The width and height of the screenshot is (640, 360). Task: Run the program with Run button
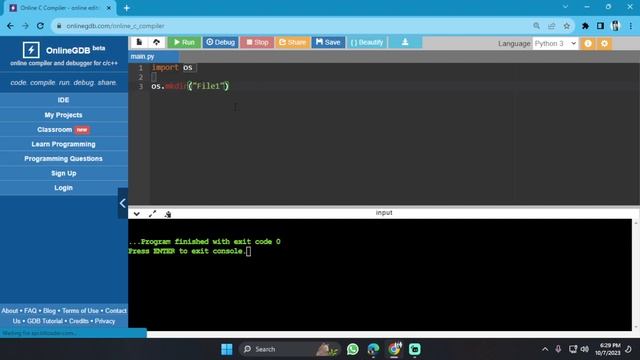click(184, 42)
